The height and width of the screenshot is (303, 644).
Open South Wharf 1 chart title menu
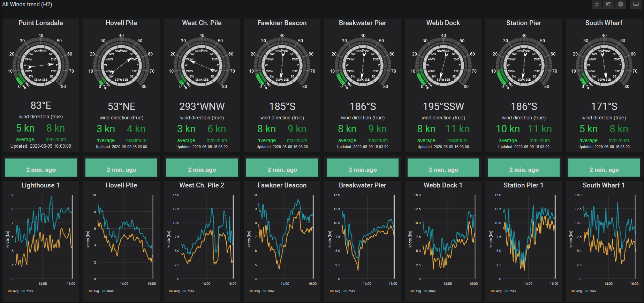604,185
